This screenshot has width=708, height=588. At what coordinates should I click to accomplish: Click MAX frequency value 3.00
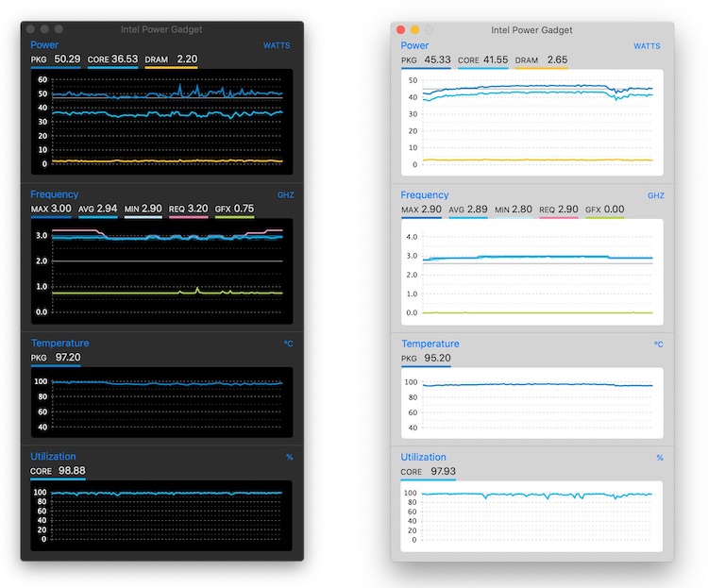pos(61,209)
